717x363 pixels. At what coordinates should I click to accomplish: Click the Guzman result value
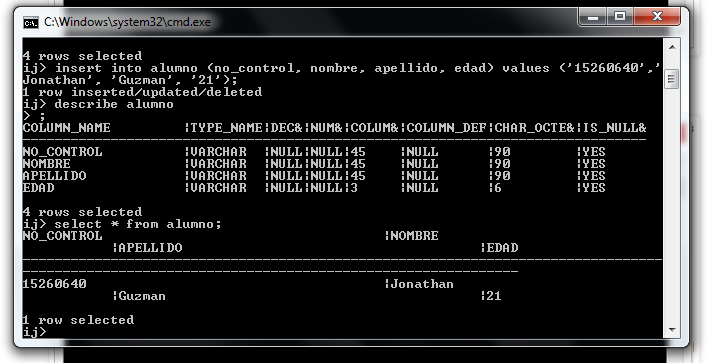tap(142, 296)
